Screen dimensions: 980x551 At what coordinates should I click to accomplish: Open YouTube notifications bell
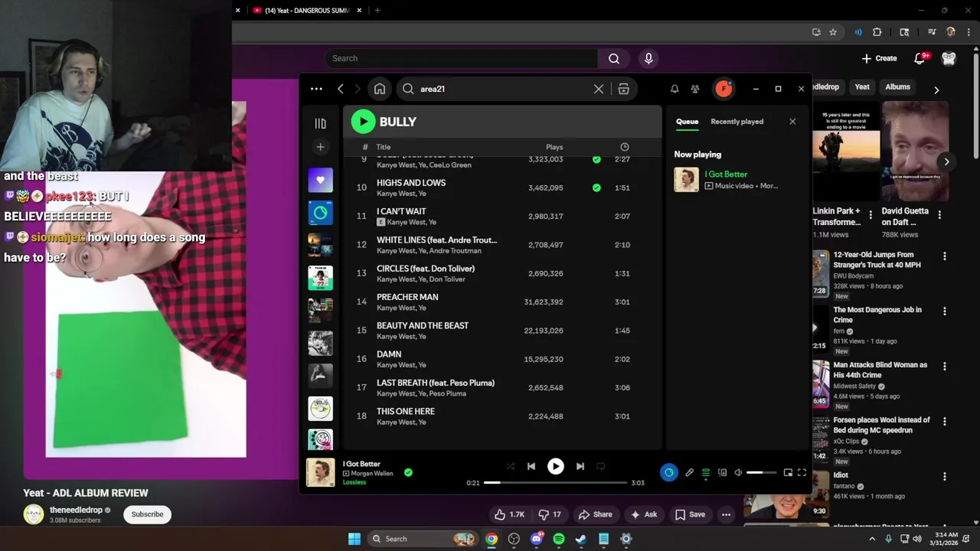[x=921, y=58]
